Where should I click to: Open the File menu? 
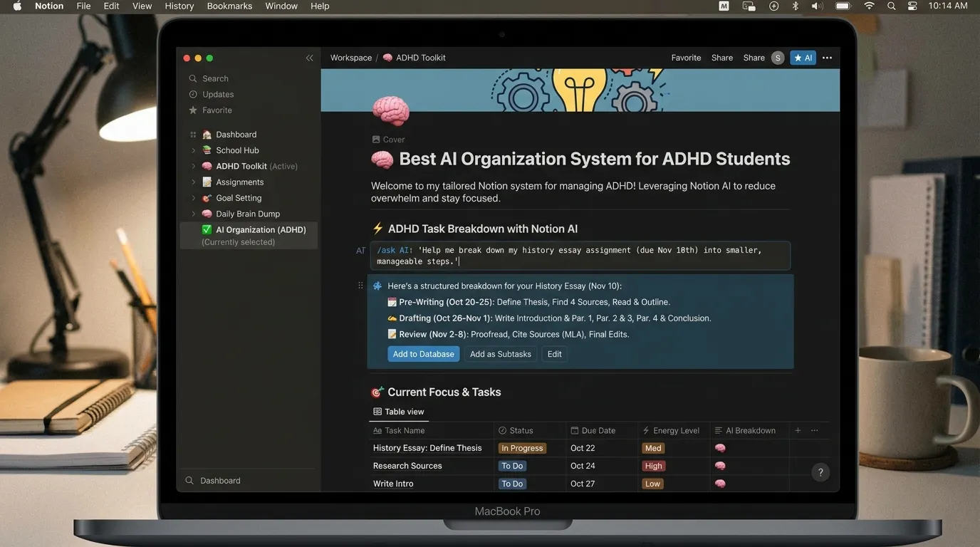pyautogui.click(x=83, y=6)
